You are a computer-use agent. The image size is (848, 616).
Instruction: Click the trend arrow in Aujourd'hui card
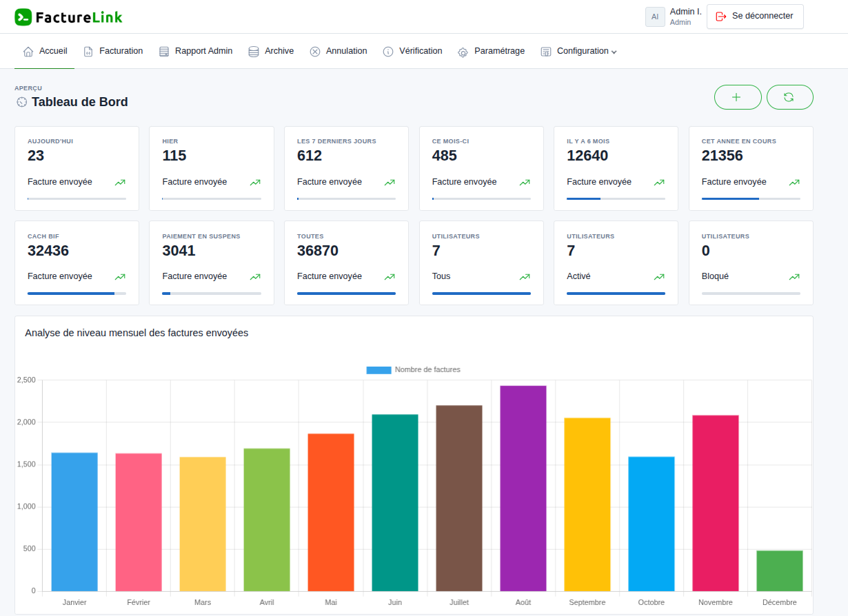[x=120, y=183]
